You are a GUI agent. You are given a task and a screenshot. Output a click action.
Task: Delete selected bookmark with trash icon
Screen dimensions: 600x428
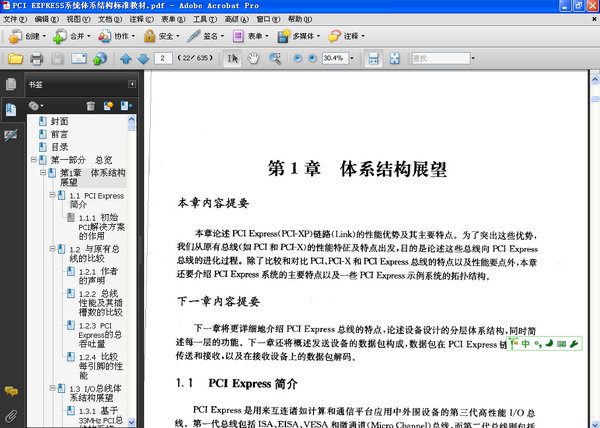click(90, 106)
